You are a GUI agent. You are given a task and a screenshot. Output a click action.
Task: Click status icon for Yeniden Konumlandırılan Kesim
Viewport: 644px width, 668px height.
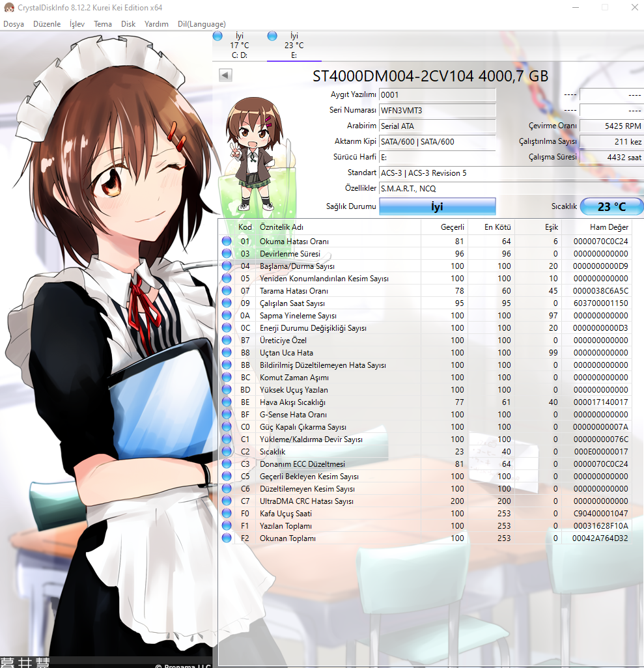click(227, 278)
